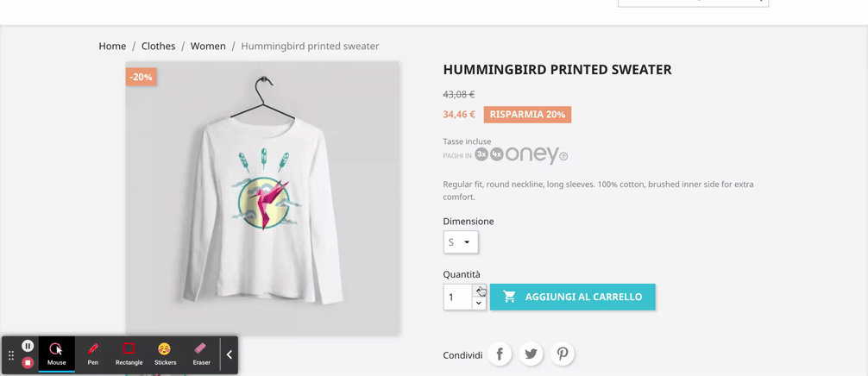Go to Home breadcrumb link
The width and height of the screenshot is (868, 376).
112,46
